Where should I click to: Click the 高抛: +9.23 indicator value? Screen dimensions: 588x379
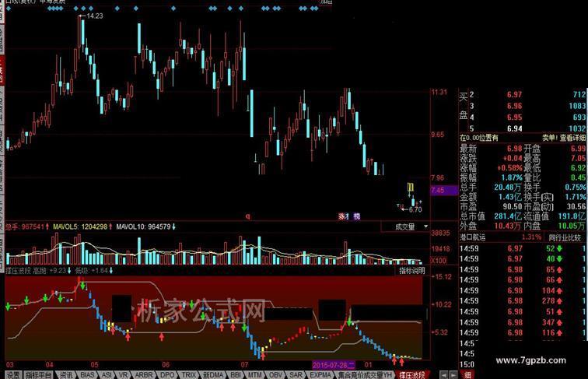(50, 270)
